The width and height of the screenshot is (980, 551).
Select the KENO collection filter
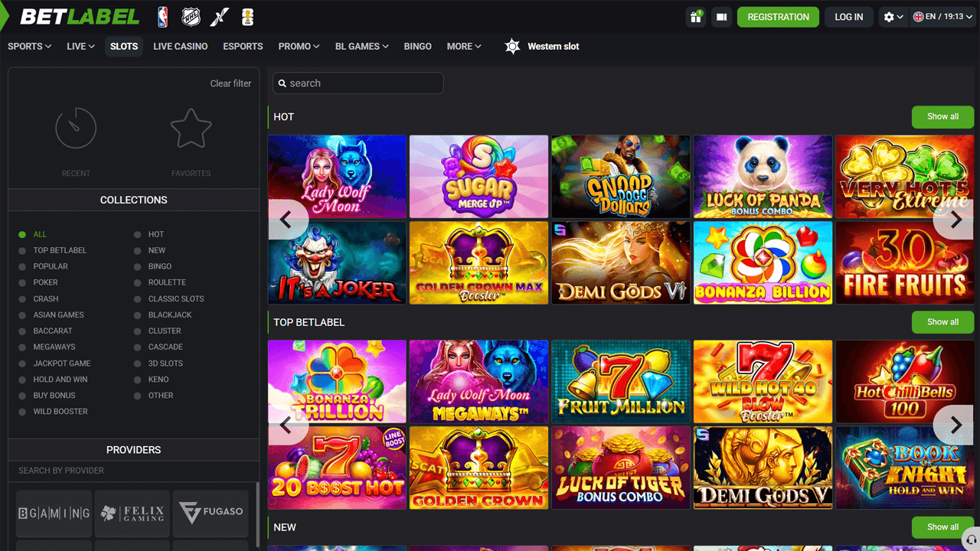(152, 379)
